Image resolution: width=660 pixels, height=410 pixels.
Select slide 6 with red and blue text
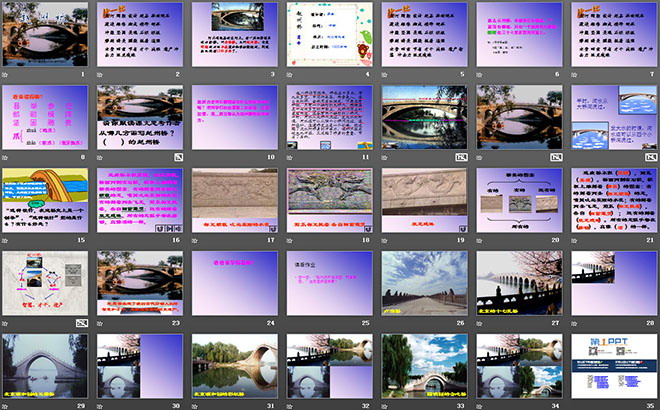point(519,34)
